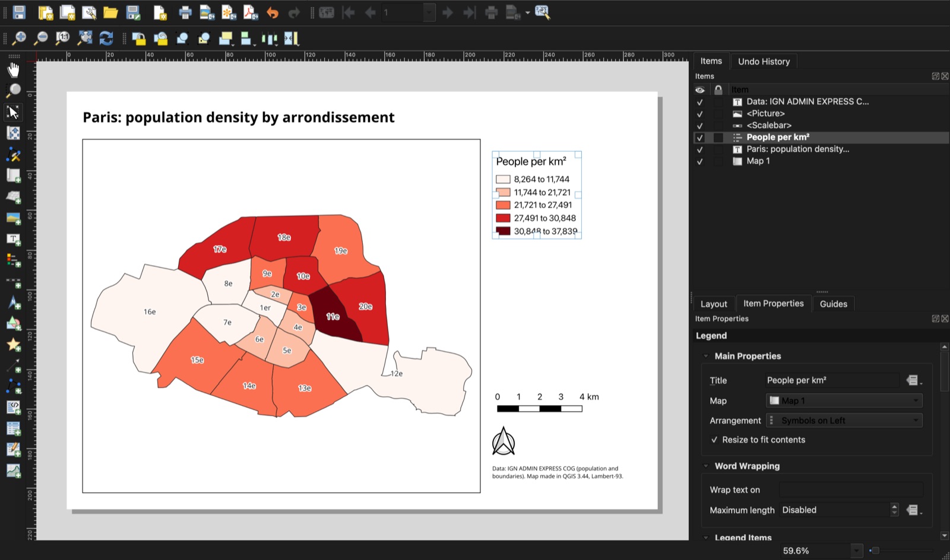Open the zoom level dropdown

(856, 551)
